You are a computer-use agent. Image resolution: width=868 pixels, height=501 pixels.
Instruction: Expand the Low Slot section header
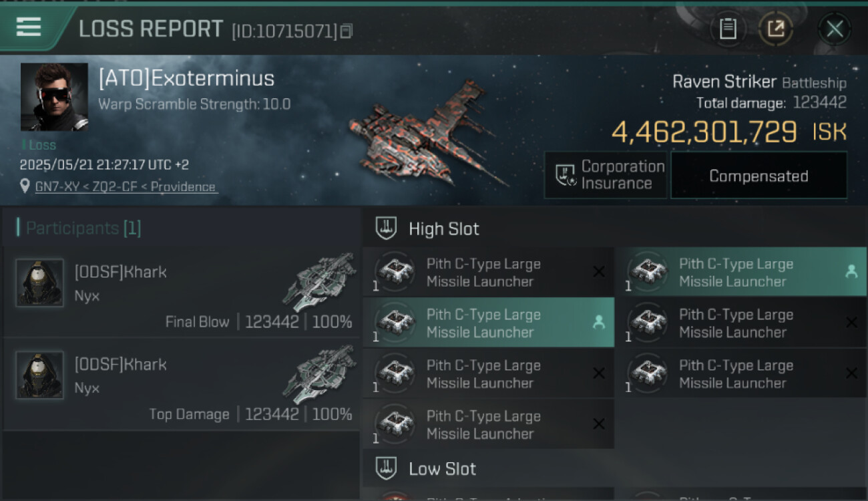[x=442, y=469]
